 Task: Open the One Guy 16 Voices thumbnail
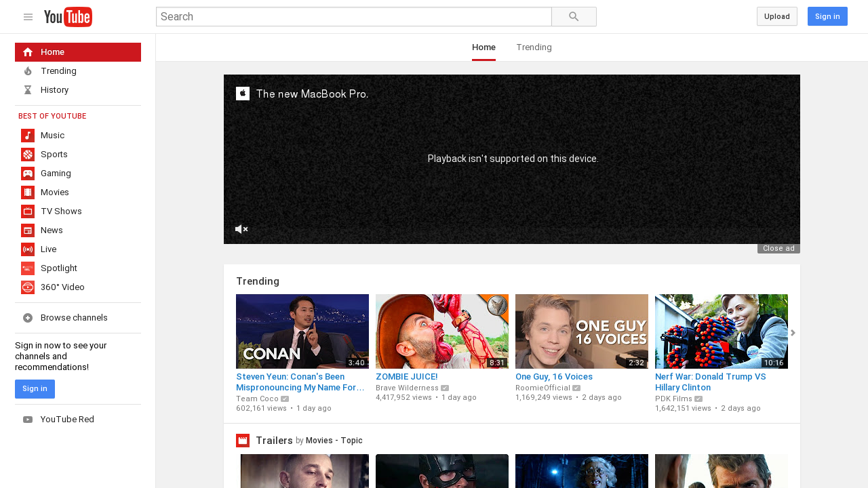point(582,331)
